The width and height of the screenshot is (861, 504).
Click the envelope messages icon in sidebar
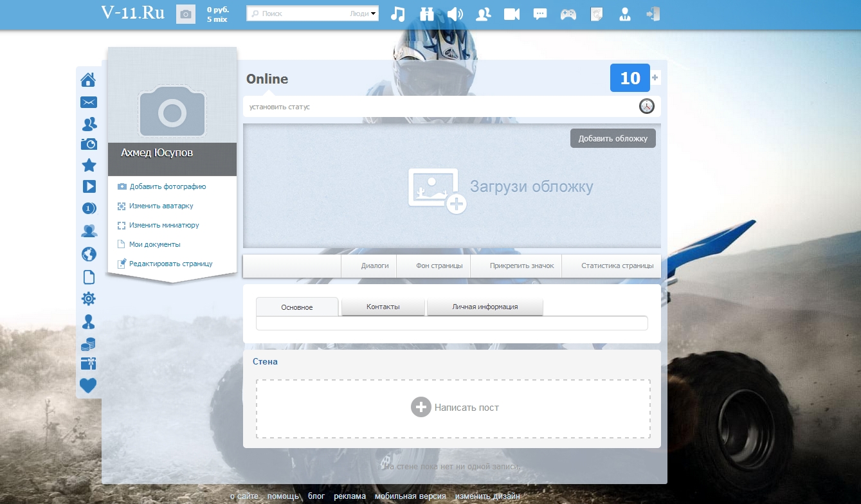pyautogui.click(x=88, y=102)
